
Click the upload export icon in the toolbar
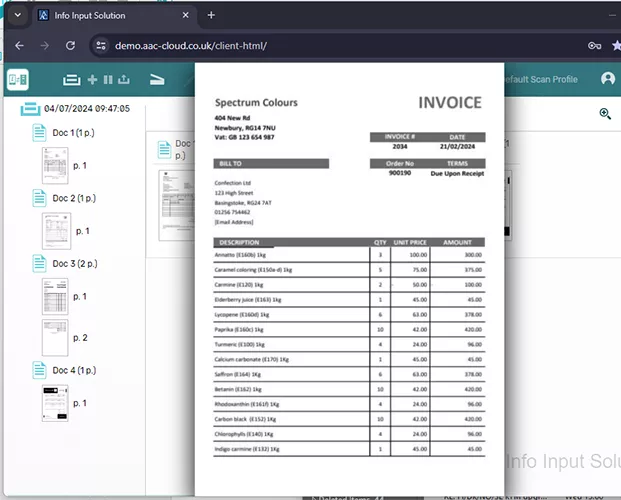point(124,80)
